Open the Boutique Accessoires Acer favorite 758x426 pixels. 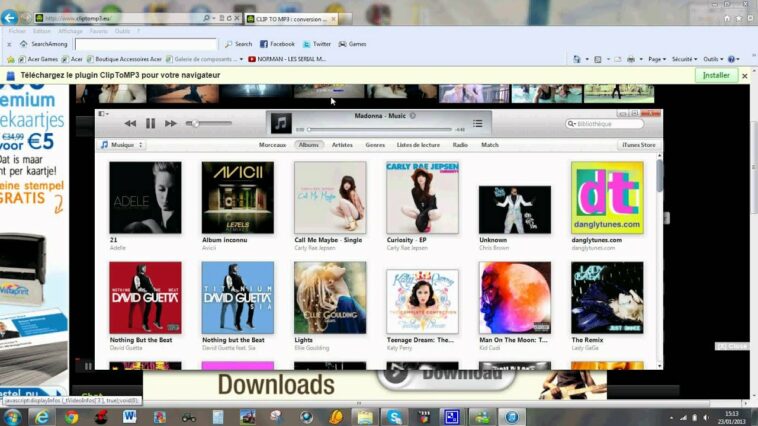tap(124, 59)
